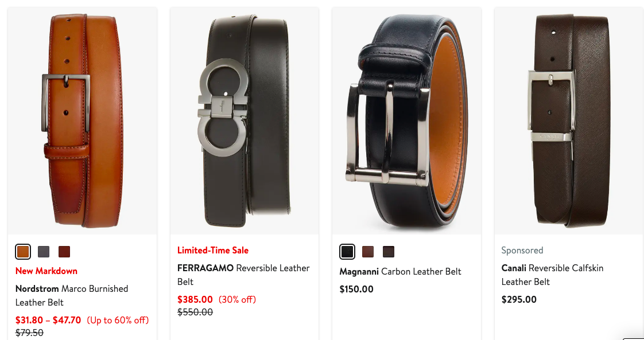Click the Sponsored label on Canali listing
Viewport: 644px width, 340px height.
pyautogui.click(x=522, y=250)
